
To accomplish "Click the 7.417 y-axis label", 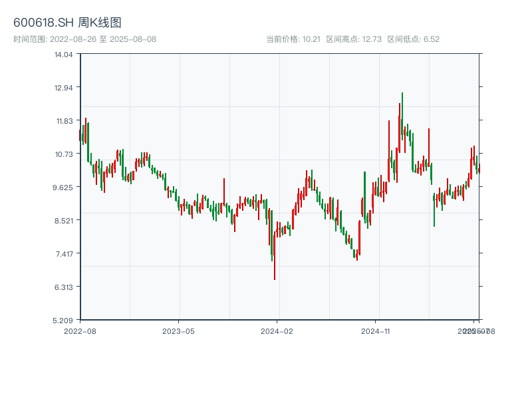I will point(64,254).
